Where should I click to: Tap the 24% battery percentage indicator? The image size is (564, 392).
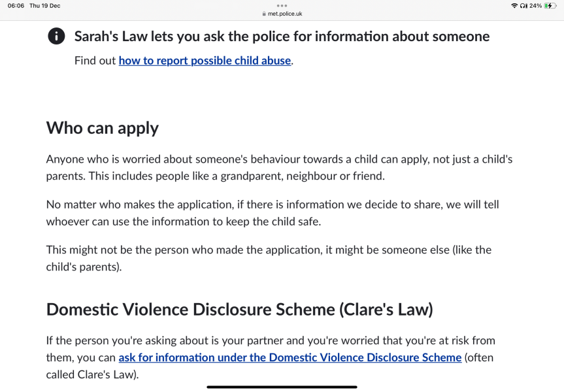[536, 6]
